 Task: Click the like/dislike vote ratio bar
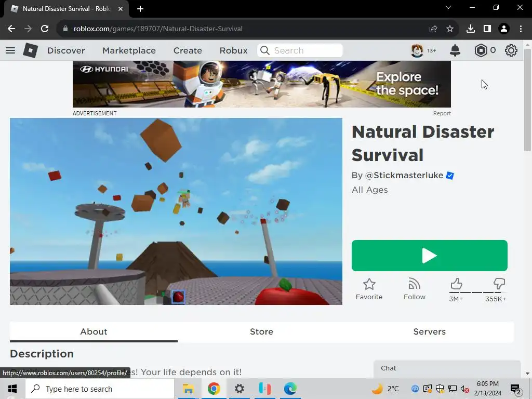point(478,292)
